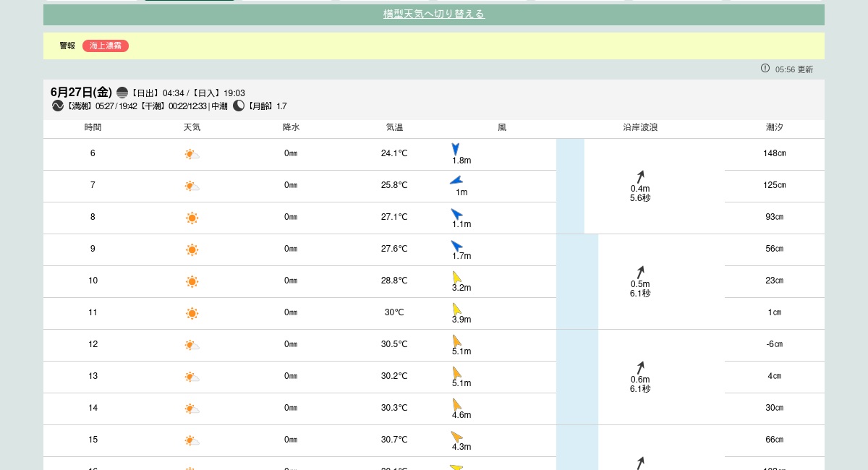
Task: Click the light blue wave bar for 0.5m
Action: [x=577, y=281]
